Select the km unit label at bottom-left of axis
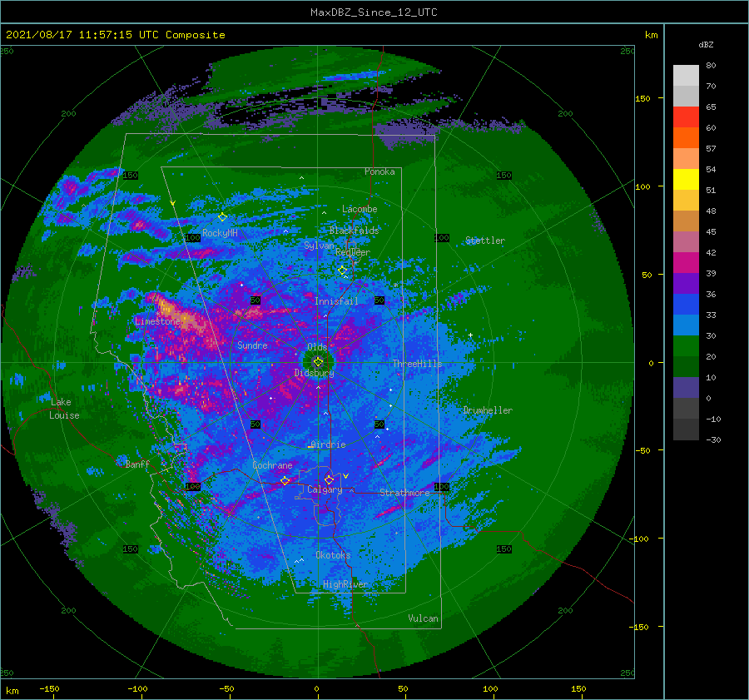Image resolution: width=749 pixels, height=700 pixels. 12,691
